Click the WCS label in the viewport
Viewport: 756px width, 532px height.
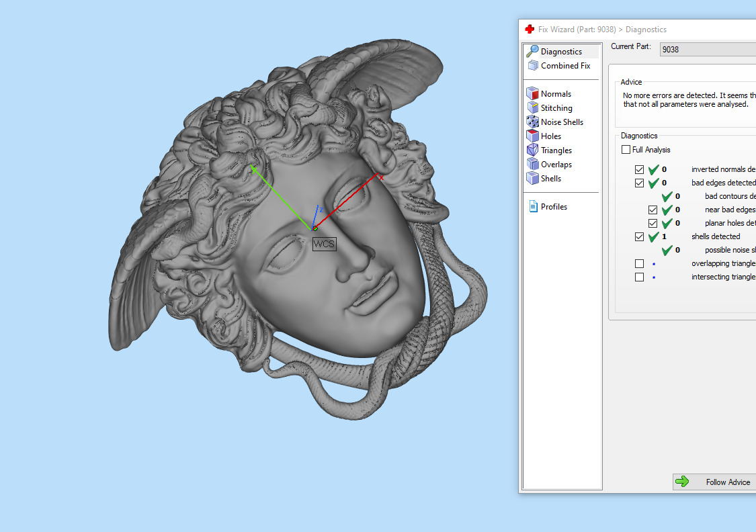324,244
